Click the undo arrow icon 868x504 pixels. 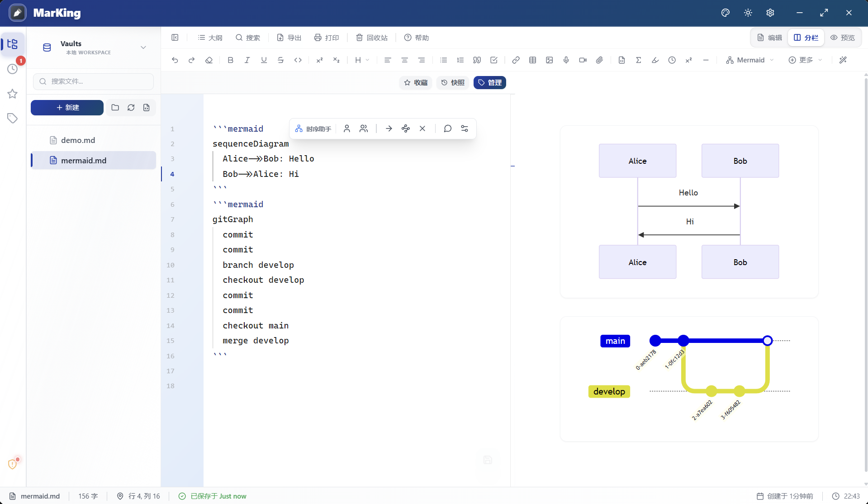pos(175,60)
